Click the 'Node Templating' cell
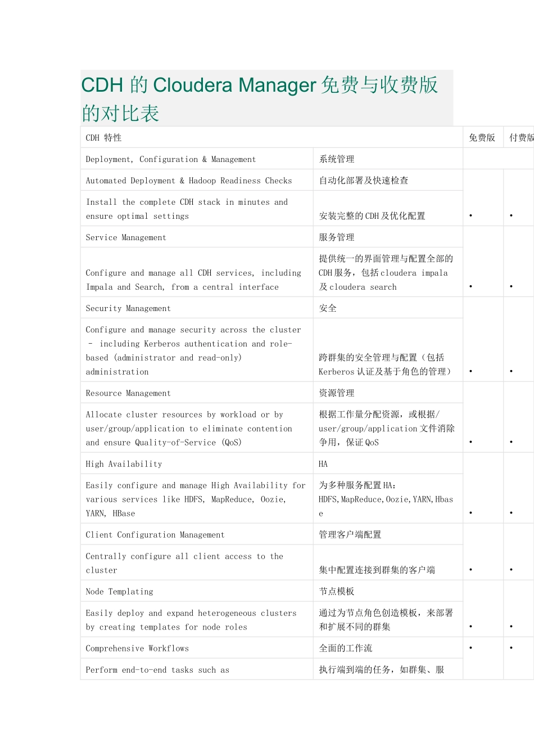 [x=197, y=592]
